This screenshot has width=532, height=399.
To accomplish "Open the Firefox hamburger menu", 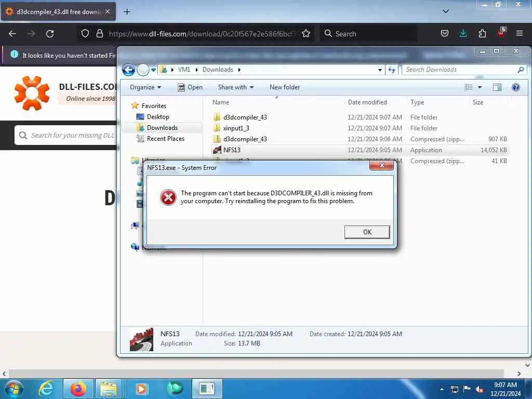I will (520, 33).
